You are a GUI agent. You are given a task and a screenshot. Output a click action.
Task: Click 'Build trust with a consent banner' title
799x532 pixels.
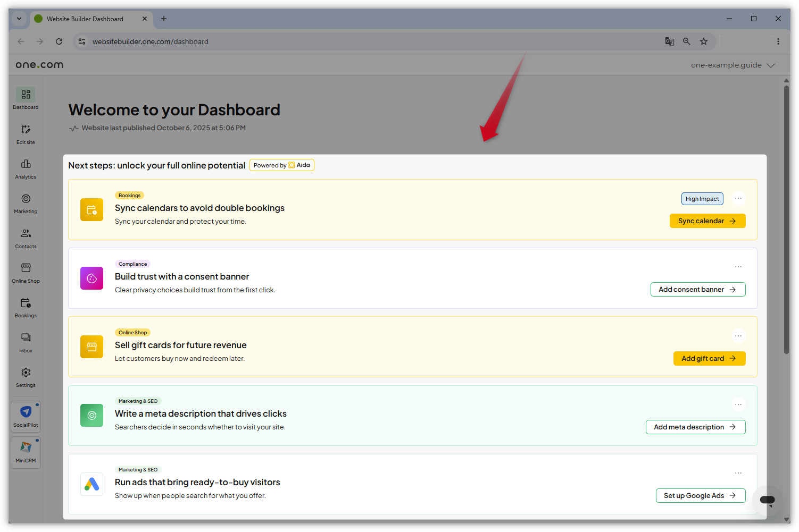[182, 276]
